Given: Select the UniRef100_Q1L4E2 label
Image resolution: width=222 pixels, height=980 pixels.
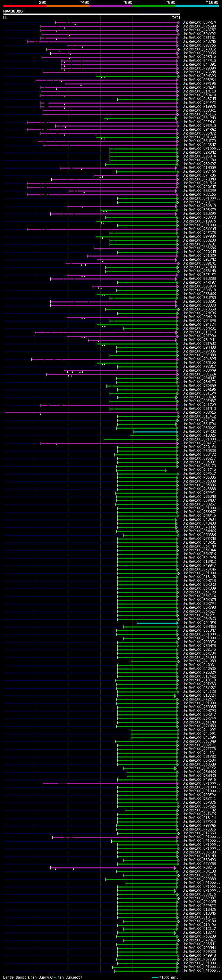Looking at the screenshot, I should pos(199,416).
